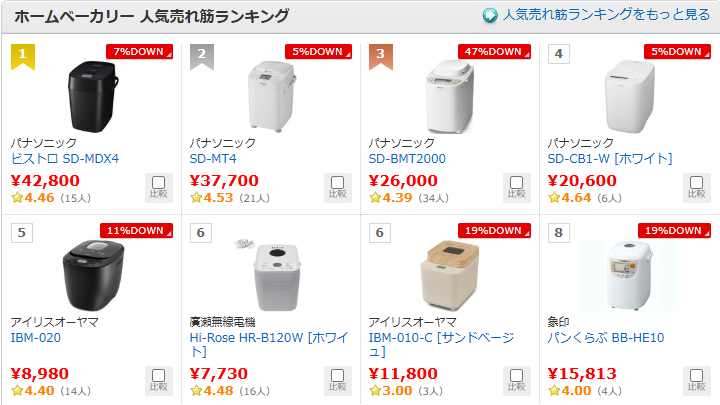The image size is (720, 405).
Task: Click the green arrow icon beside the ranking link
Action: [x=490, y=16]
